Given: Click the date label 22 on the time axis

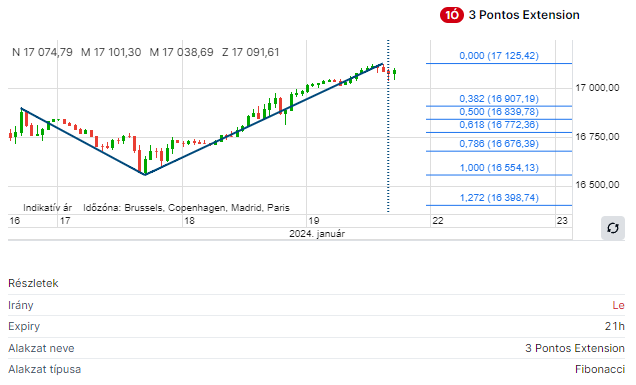Looking at the screenshot, I should point(438,221).
